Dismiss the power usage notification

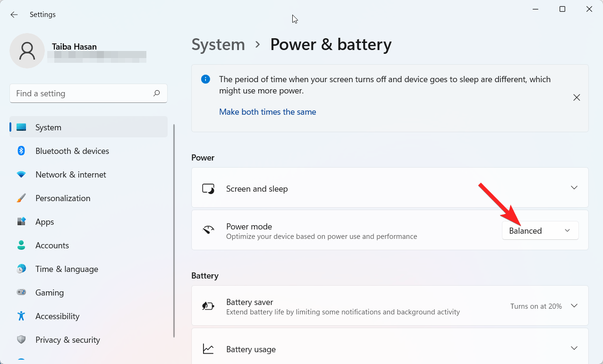click(x=577, y=97)
